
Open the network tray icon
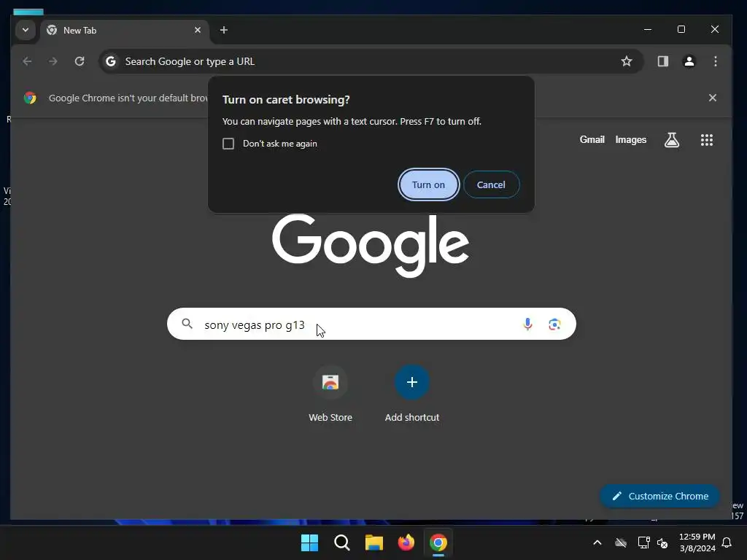click(x=643, y=542)
